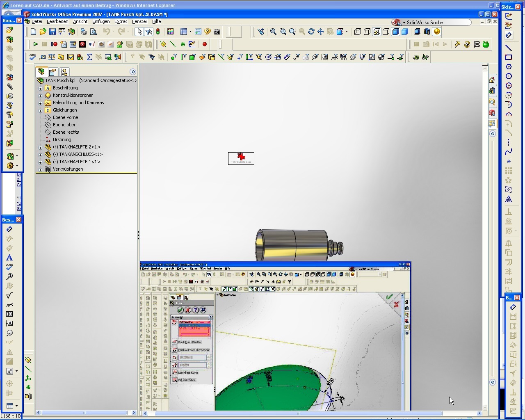
Task: Expand TANKHAELFTE 1<1> component
Action: [40, 162]
